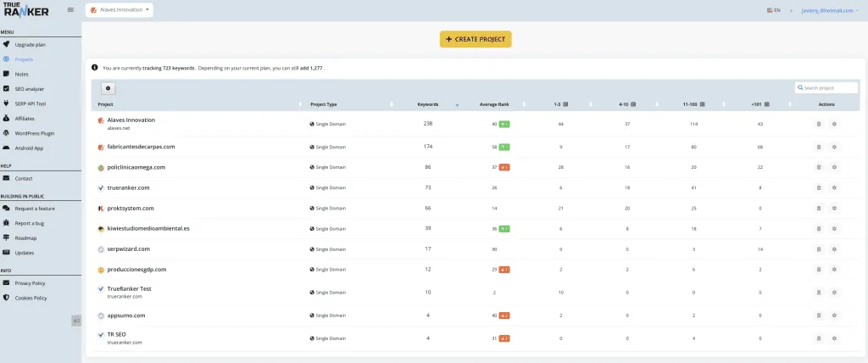Screen dimensions: 868x363
Task: Open settings for produccionesgdp.com
Action: (834, 270)
